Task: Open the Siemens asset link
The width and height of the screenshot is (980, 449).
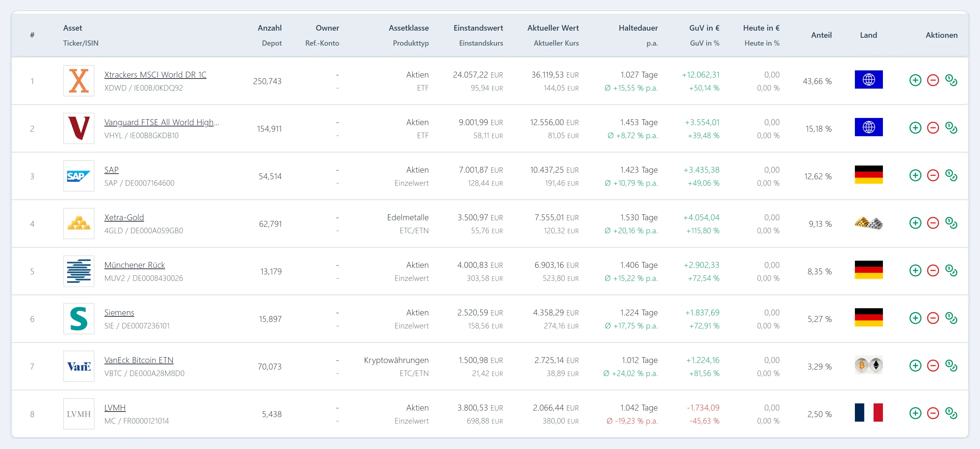Action: [x=119, y=312]
